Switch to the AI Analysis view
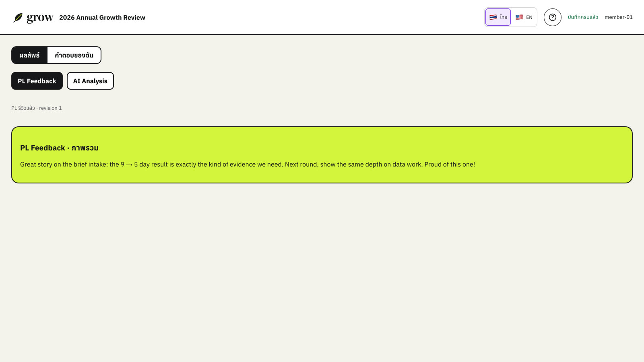This screenshot has height=362, width=644. point(90,81)
